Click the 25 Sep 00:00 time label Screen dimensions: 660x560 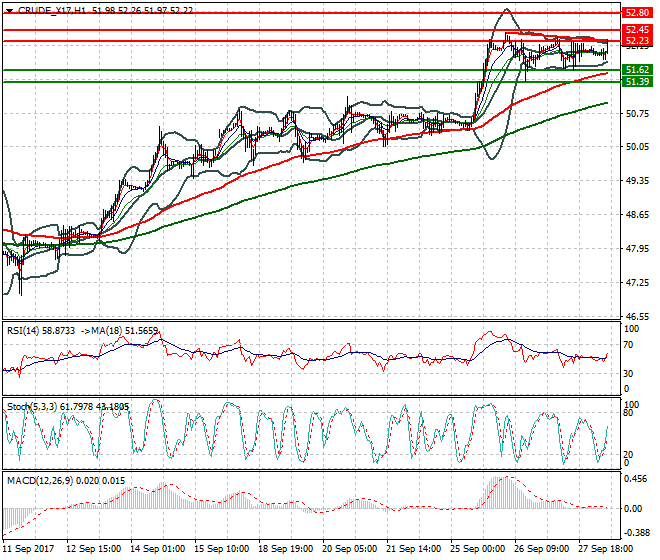[477, 549]
